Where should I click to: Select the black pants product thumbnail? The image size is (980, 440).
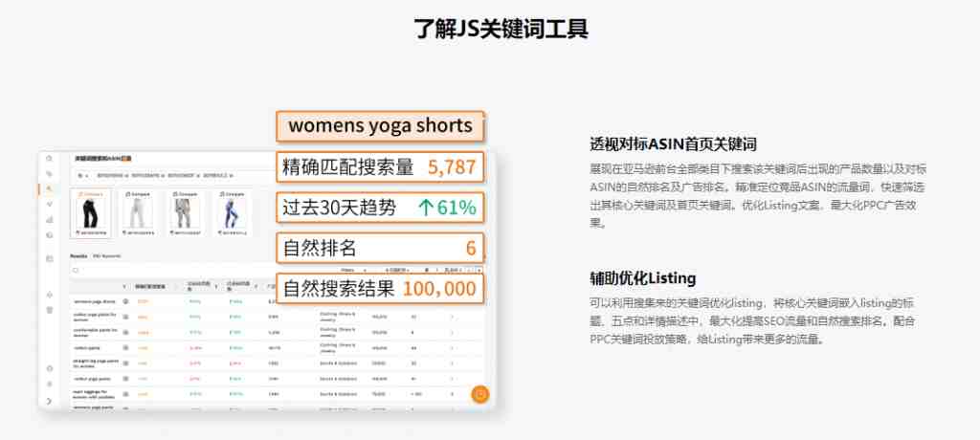click(x=90, y=213)
